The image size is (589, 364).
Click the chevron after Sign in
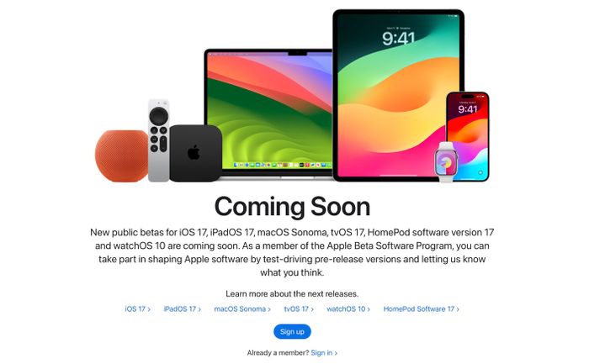[336, 353]
